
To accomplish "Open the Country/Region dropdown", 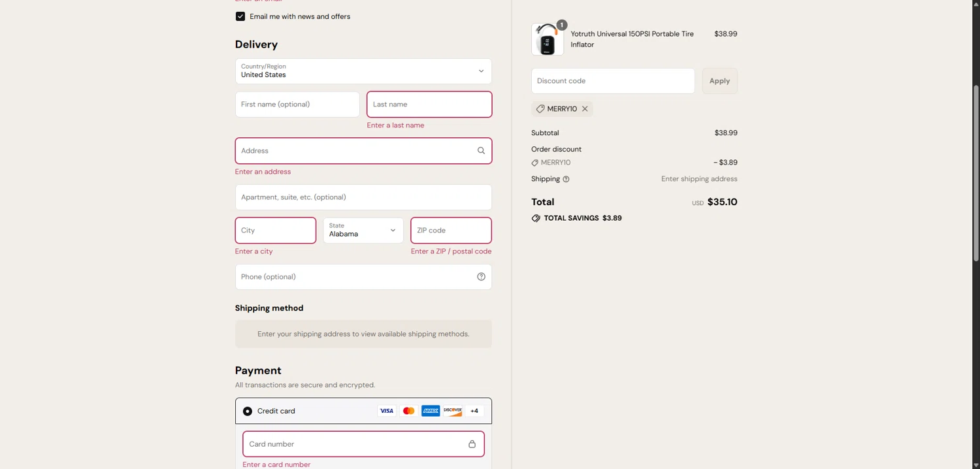I will coord(363,71).
